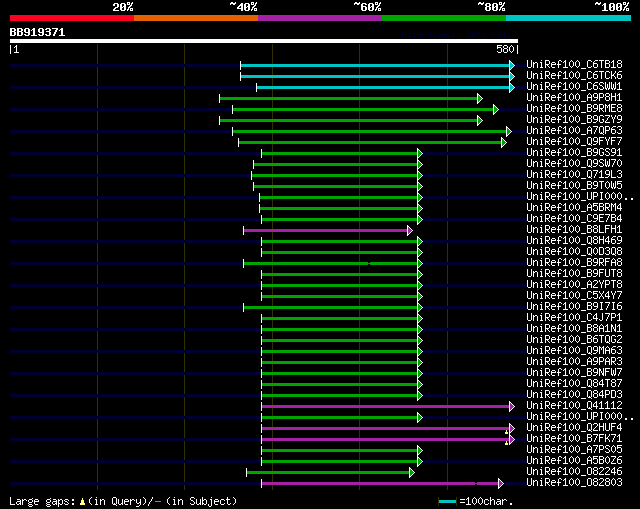Select the UniRef100_Q9FYF7 hit name

coord(574,141)
